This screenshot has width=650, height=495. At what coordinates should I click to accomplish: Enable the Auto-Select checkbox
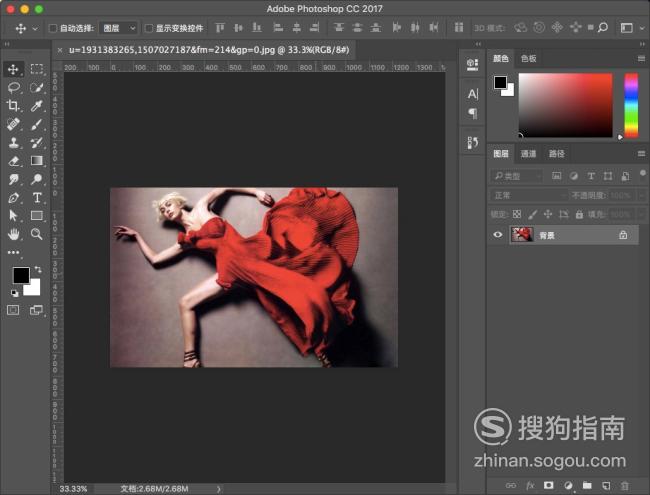click(53, 28)
